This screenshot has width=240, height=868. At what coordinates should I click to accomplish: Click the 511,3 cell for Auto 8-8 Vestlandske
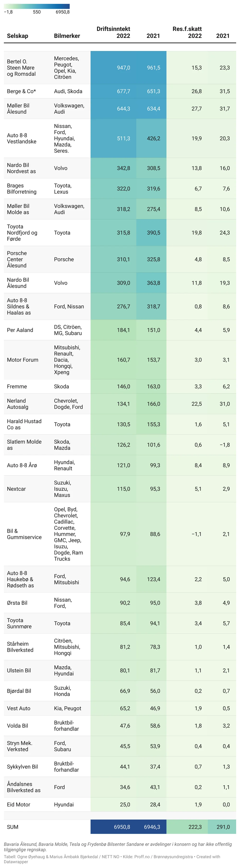[123, 138]
